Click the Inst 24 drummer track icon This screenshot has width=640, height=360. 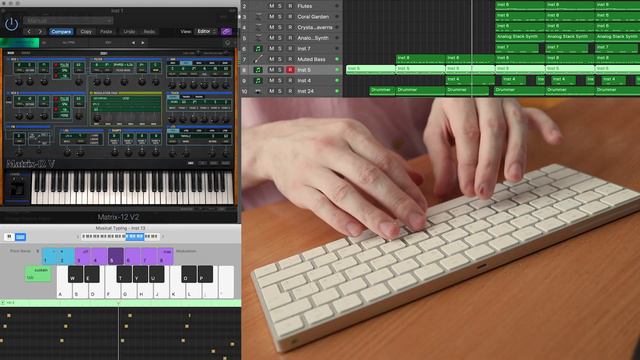(258, 91)
